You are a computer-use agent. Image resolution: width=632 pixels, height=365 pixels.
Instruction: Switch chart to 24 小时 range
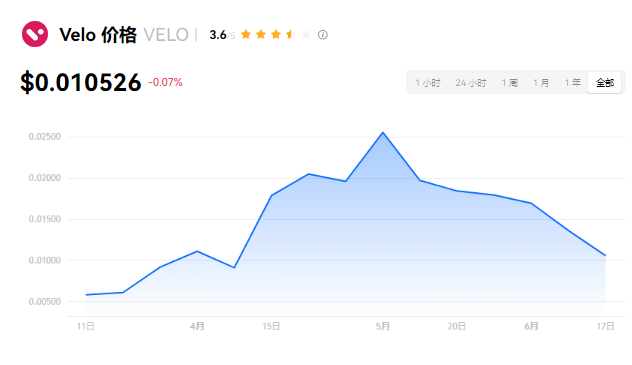click(x=471, y=83)
